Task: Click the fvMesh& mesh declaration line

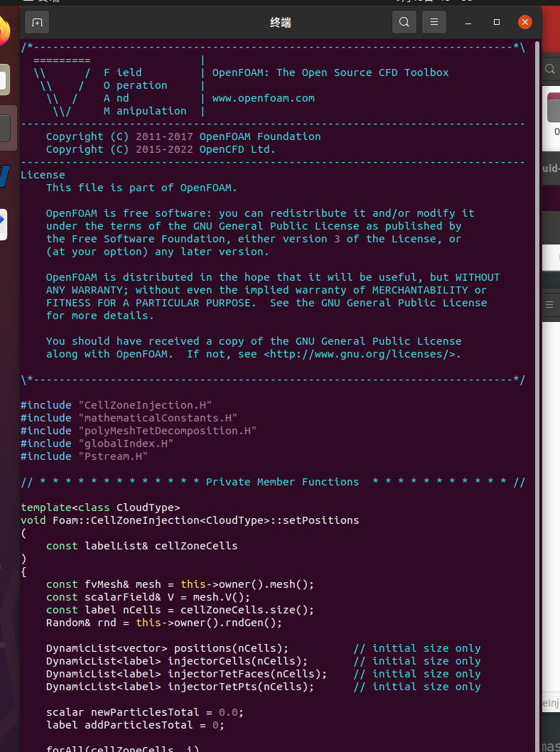Action: 181,585
